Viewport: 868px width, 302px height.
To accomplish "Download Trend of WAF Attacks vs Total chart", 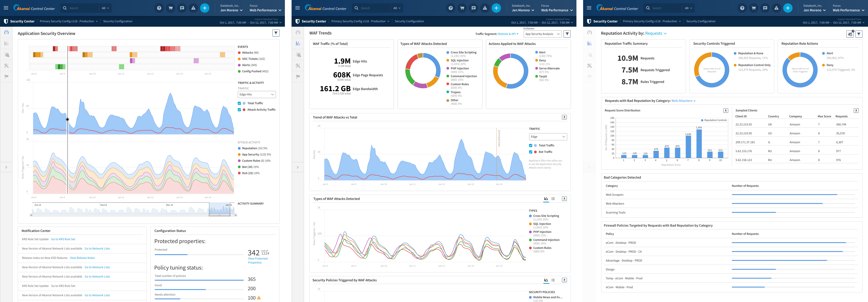I will click(564, 117).
